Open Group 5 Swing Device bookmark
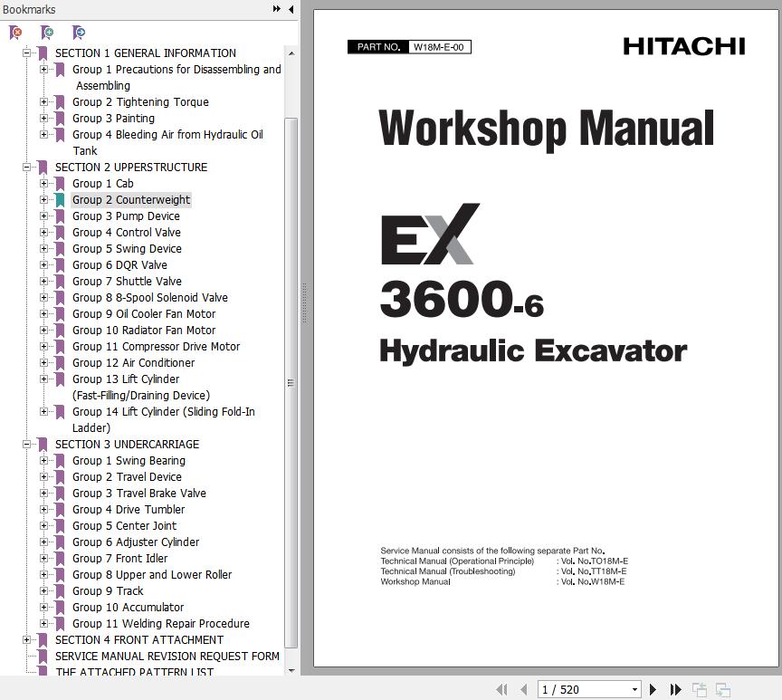This screenshot has height=700, width=782. 128,249
